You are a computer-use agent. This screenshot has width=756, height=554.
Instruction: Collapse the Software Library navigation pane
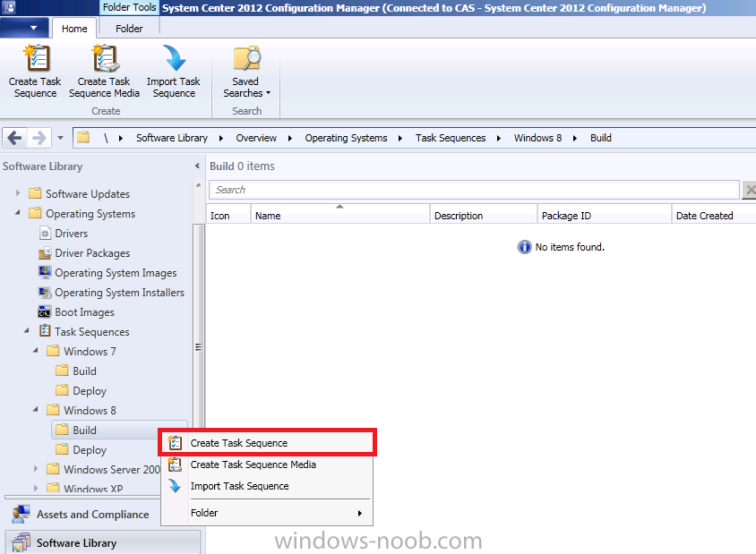197,166
